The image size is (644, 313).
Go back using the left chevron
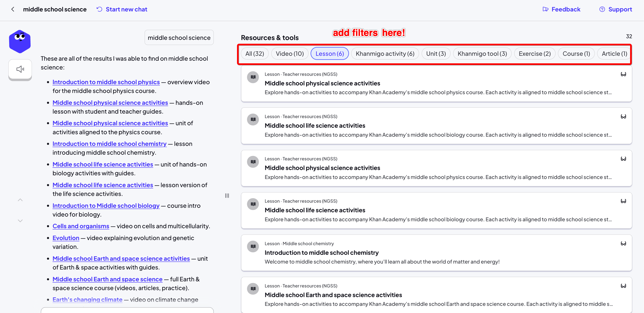[x=13, y=9]
